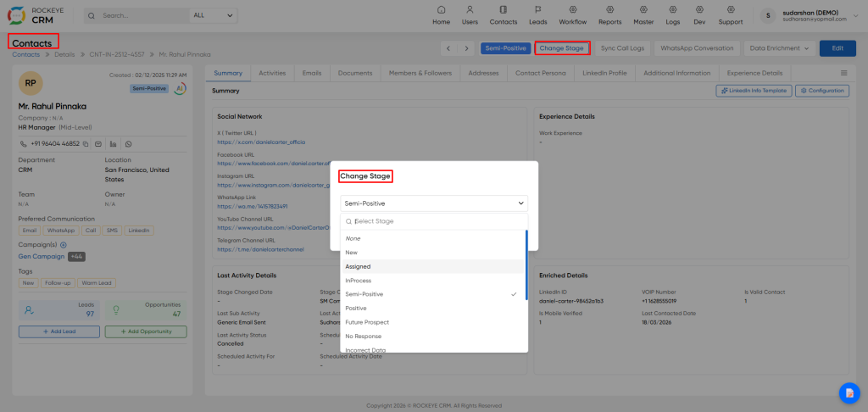The width and height of the screenshot is (868, 412).
Task: Open the Home navigation icon
Action: [x=441, y=10]
